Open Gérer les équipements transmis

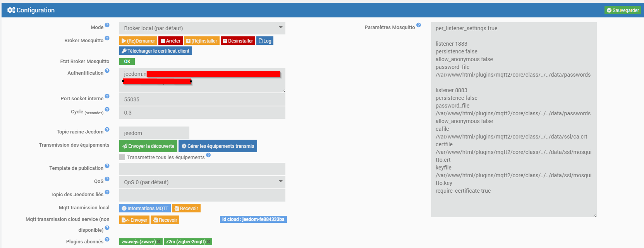pos(218,146)
